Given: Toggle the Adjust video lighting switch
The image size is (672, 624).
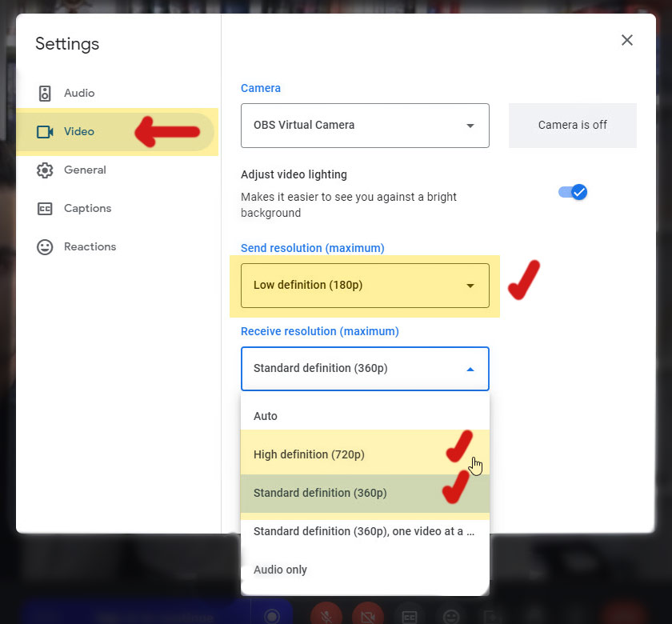Looking at the screenshot, I should click(573, 192).
